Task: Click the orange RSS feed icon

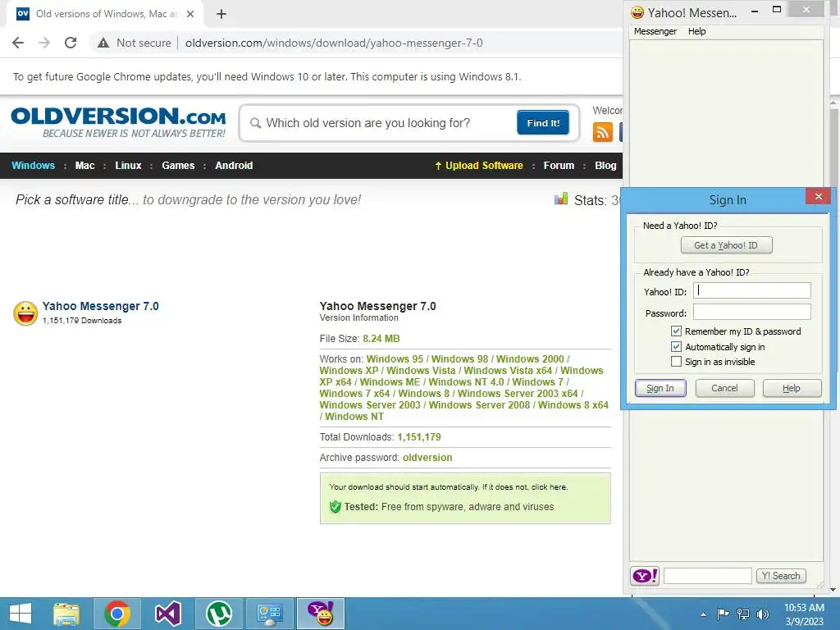Action: (x=603, y=132)
